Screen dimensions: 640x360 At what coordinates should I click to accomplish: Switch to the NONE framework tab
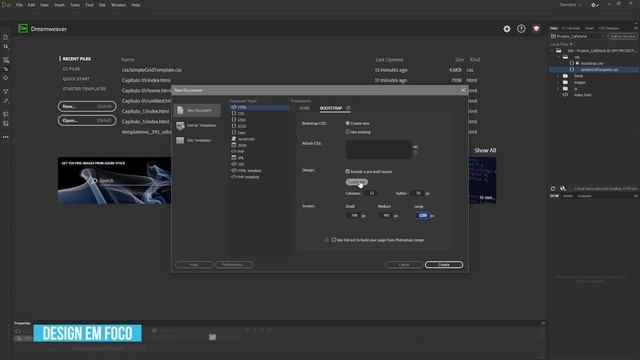304,108
